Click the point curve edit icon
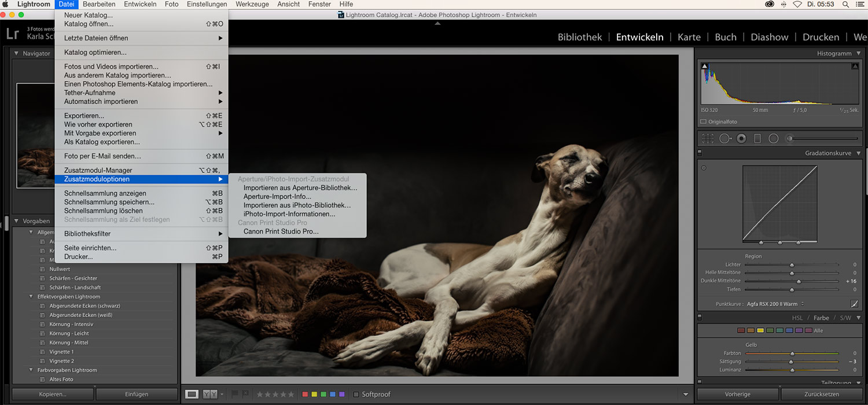This screenshot has height=405, width=868. click(854, 304)
